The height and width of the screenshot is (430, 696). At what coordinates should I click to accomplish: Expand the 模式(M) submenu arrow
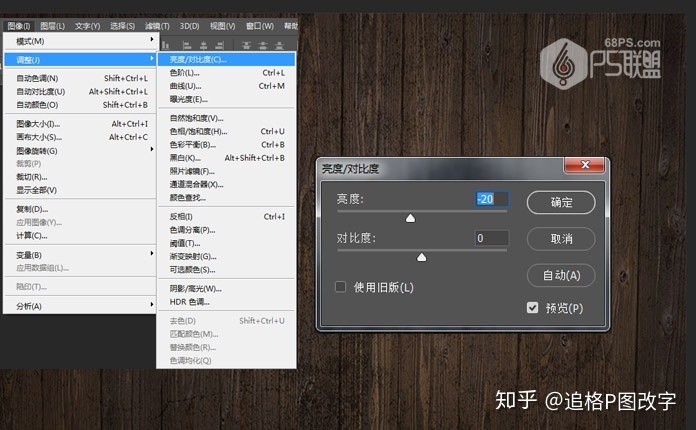tap(151, 40)
